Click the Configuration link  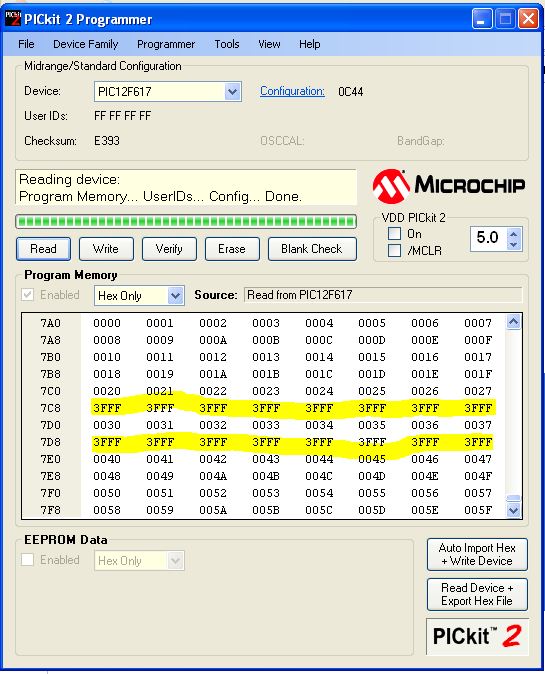(x=292, y=91)
